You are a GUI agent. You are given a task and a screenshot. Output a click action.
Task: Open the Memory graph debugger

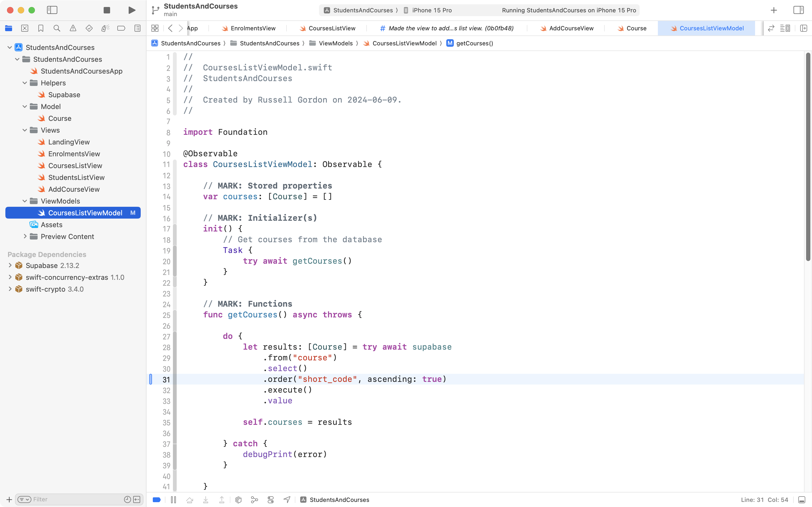click(x=255, y=499)
